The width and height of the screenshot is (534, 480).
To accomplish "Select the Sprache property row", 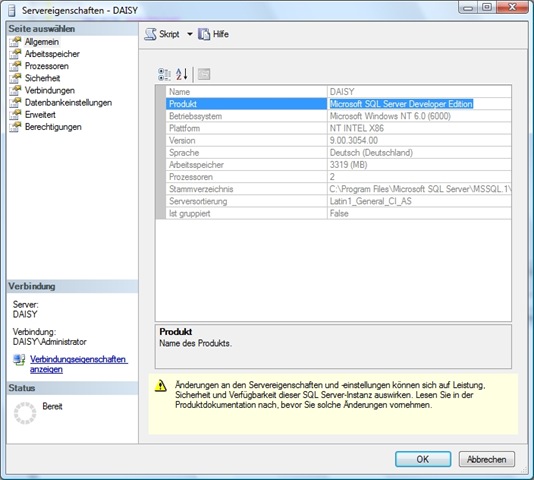I will click(x=339, y=153).
